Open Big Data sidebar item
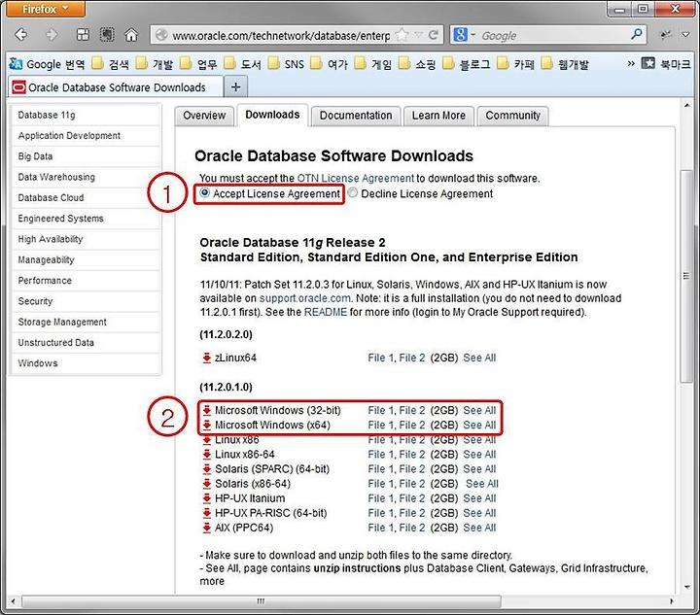The image size is (700, 615). tap(86, 156)
